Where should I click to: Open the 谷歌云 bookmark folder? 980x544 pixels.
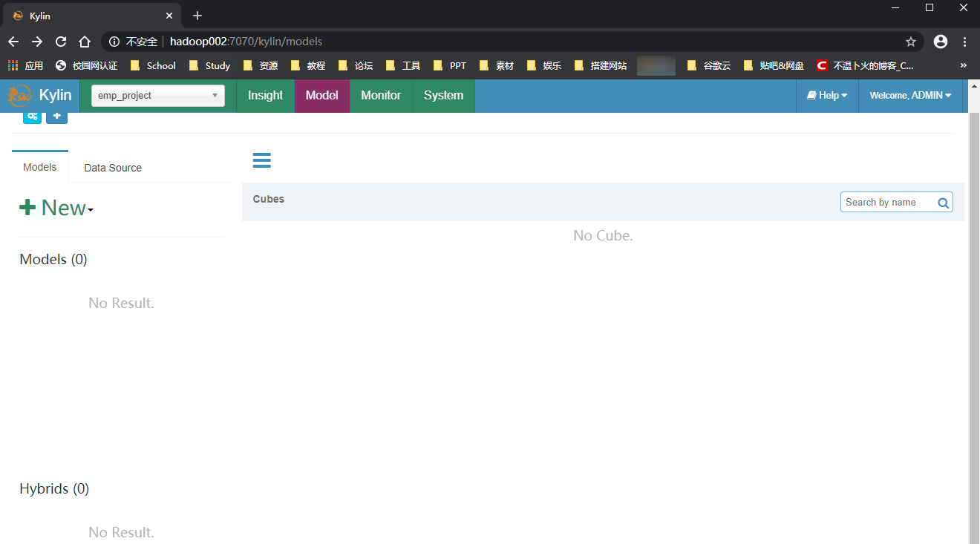tap(709, 65)
